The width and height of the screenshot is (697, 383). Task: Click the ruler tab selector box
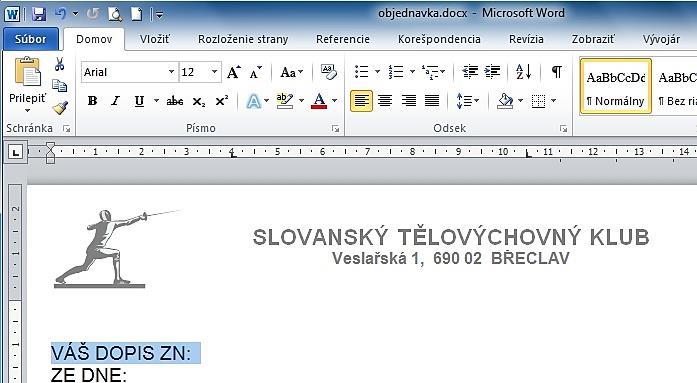16,153
